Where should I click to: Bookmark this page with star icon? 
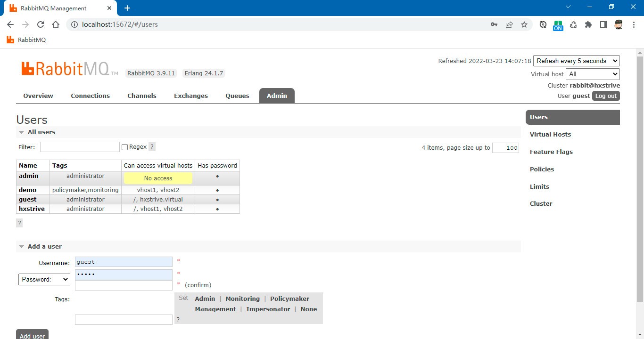click(524, 24)
